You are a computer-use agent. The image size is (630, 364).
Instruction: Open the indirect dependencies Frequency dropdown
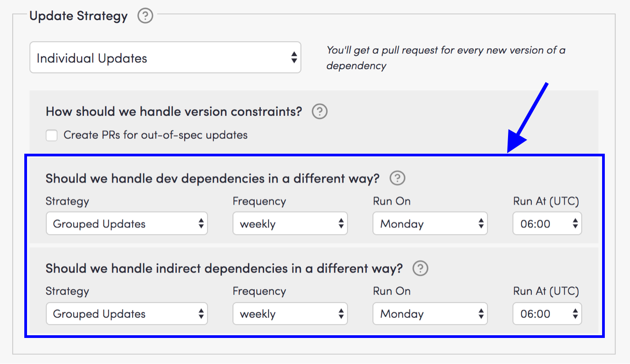290,314
